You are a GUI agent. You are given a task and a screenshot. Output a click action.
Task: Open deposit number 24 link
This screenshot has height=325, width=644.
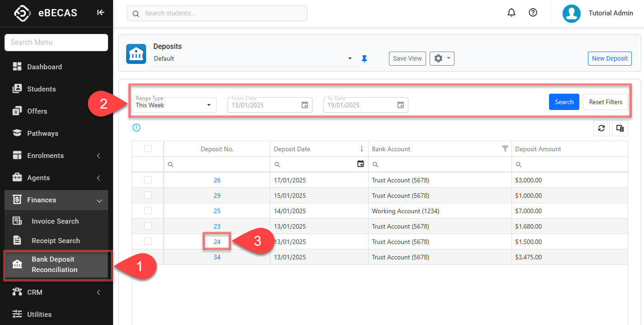click(x=217, y=242)
